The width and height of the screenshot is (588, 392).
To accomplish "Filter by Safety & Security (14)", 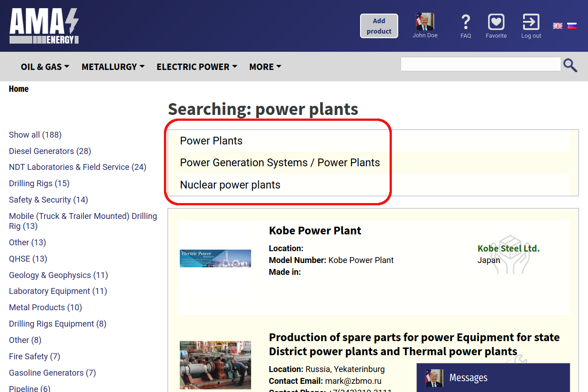I will click(49, 200).
